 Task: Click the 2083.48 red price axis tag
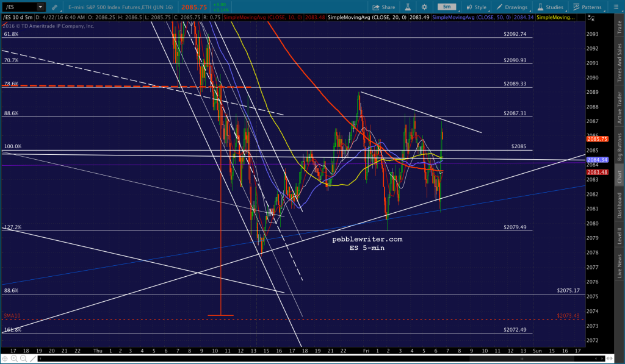597,172
